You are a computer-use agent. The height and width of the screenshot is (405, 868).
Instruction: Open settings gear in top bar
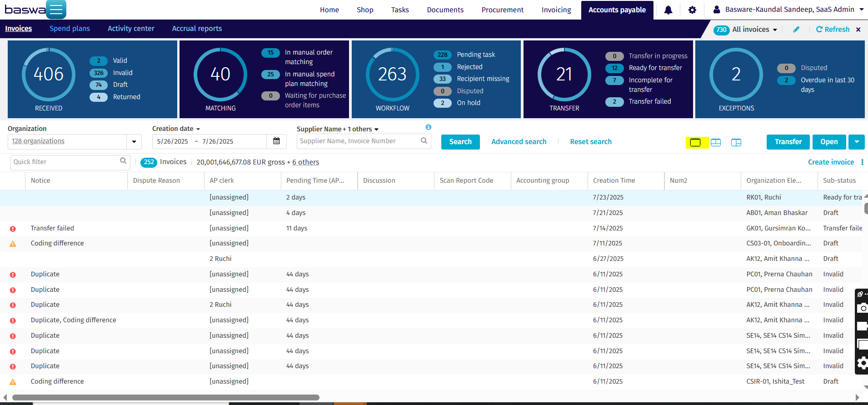pos(692,10)
